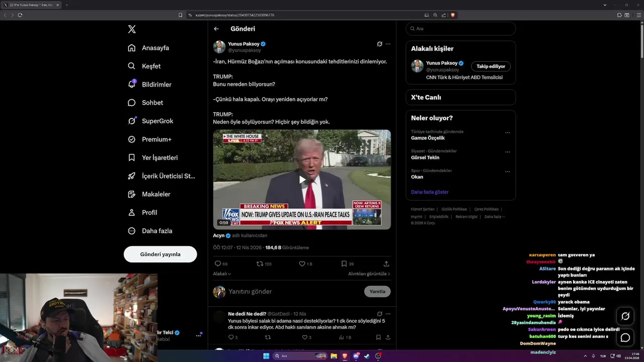This screenshot has height=362, width=644.
Task: Click the taskbar Ara search box
Action: pyautogui.click(x=301, y=356)
